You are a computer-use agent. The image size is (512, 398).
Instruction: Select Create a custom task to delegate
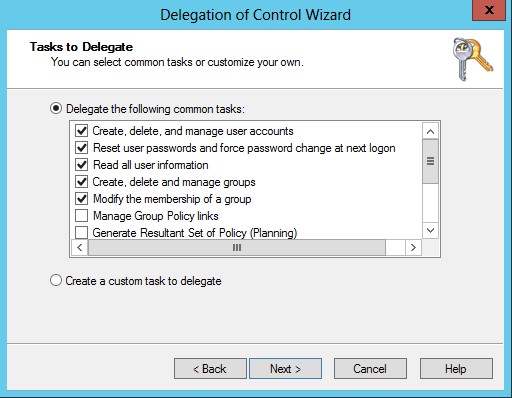(56, 280)
